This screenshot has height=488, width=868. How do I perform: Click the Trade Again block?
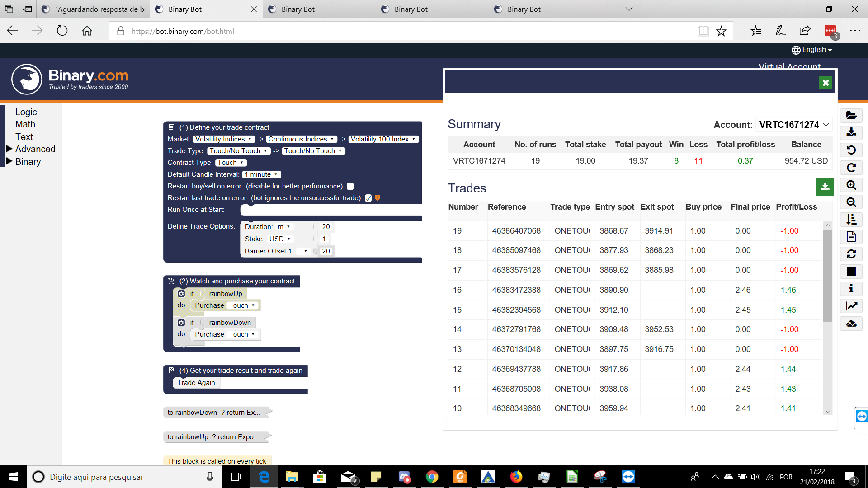196,382
